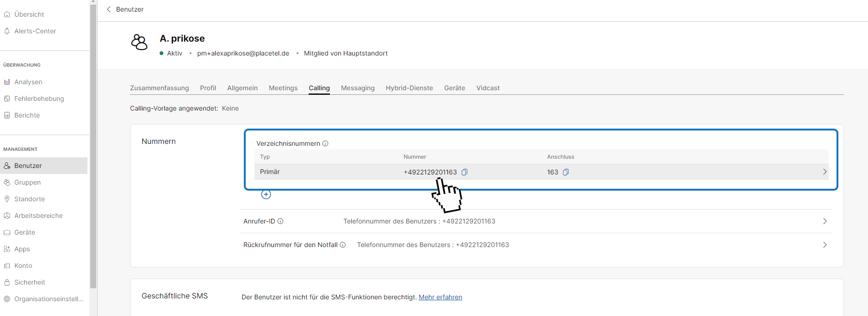Show info for Rückrufnummer für den Notfall
This screenshot has height=316, width=868.
point(343,245)
